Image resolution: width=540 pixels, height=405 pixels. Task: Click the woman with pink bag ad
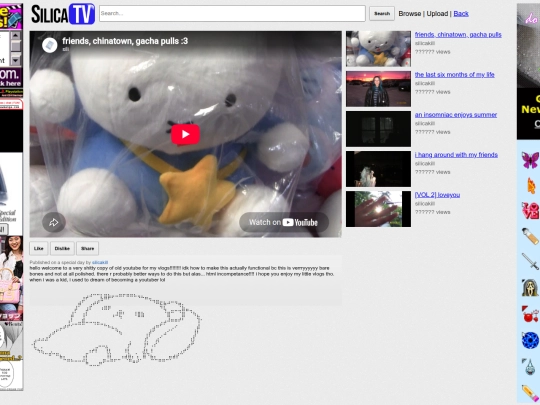11,278
